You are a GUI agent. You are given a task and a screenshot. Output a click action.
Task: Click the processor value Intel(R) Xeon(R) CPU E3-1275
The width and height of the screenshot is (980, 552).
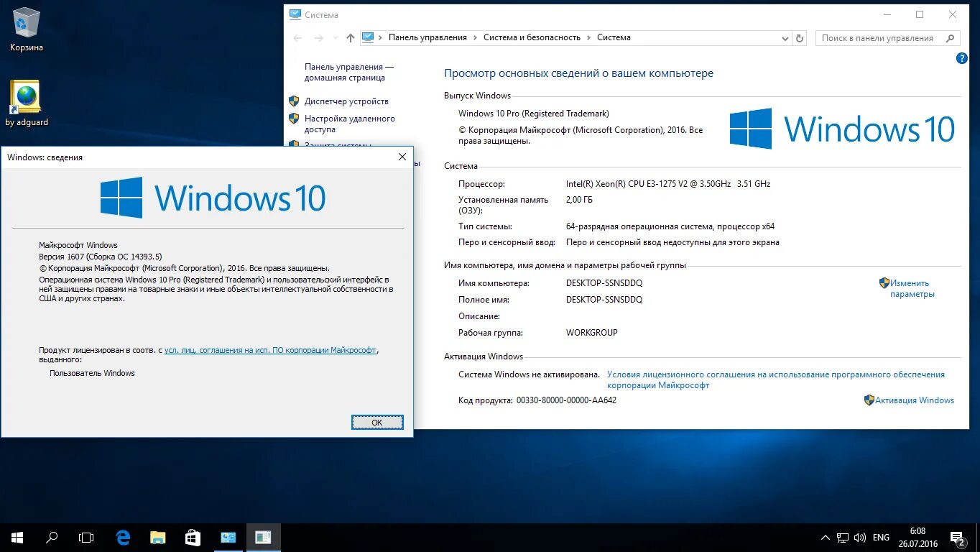(668, 184)
